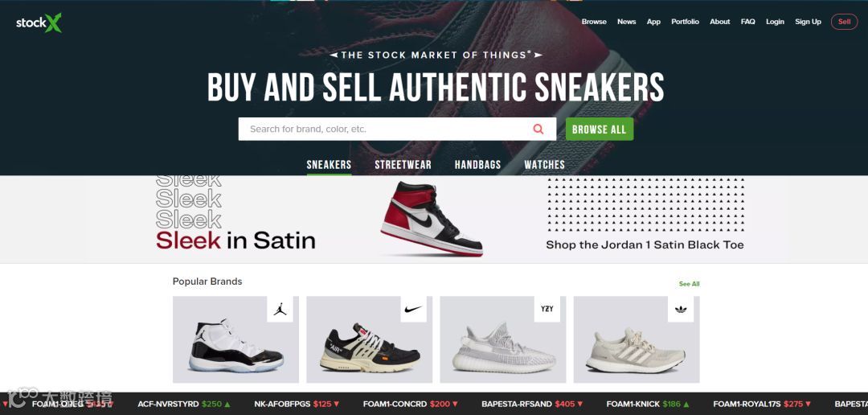The width and height of the screenshot is (868, 415).
Task: Select the Nike swoosh brand logo
Action: coord(414,309)
